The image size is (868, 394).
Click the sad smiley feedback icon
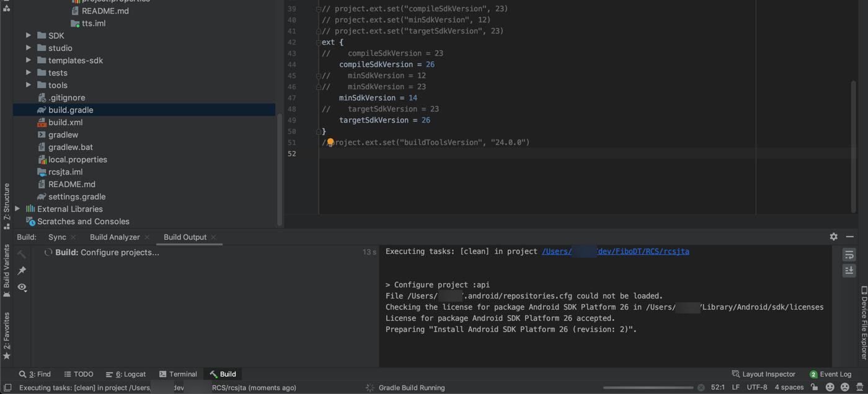pyautogui.click(x=844, y=388)
